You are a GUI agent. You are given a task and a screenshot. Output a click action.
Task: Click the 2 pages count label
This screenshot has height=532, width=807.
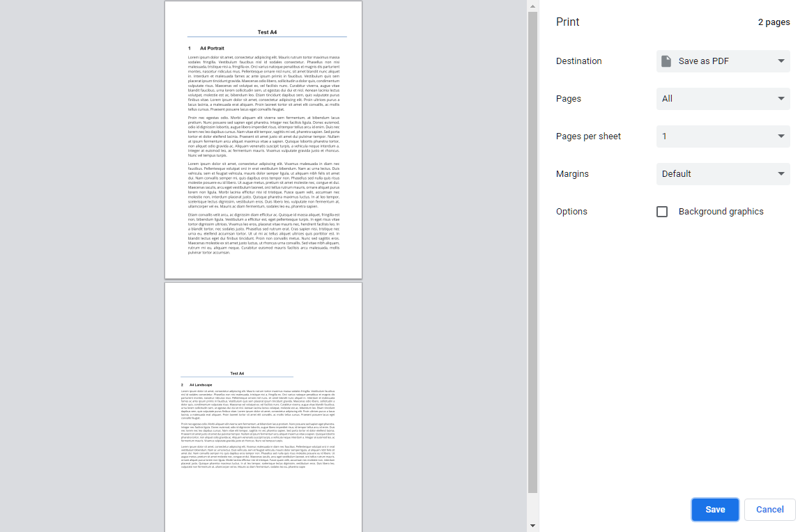[x=774, y=22]
